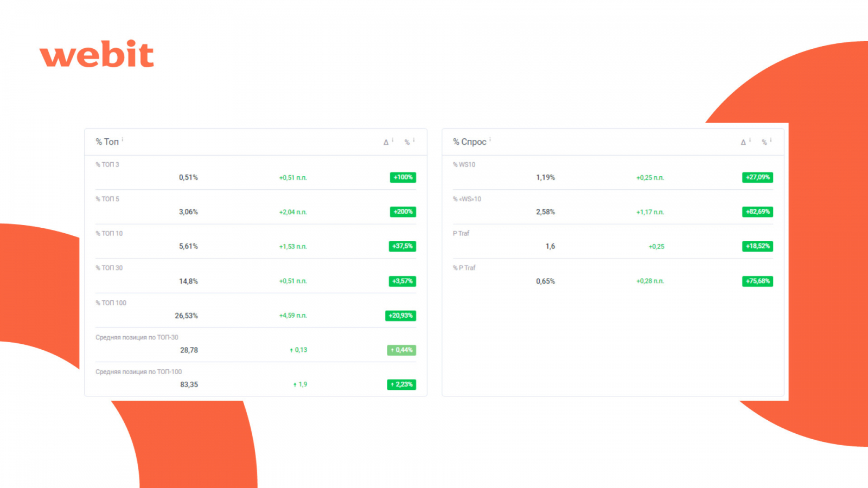Select the "% WS10" row label
The width and height of the screenshot is (868, 488).
point(464,164)
